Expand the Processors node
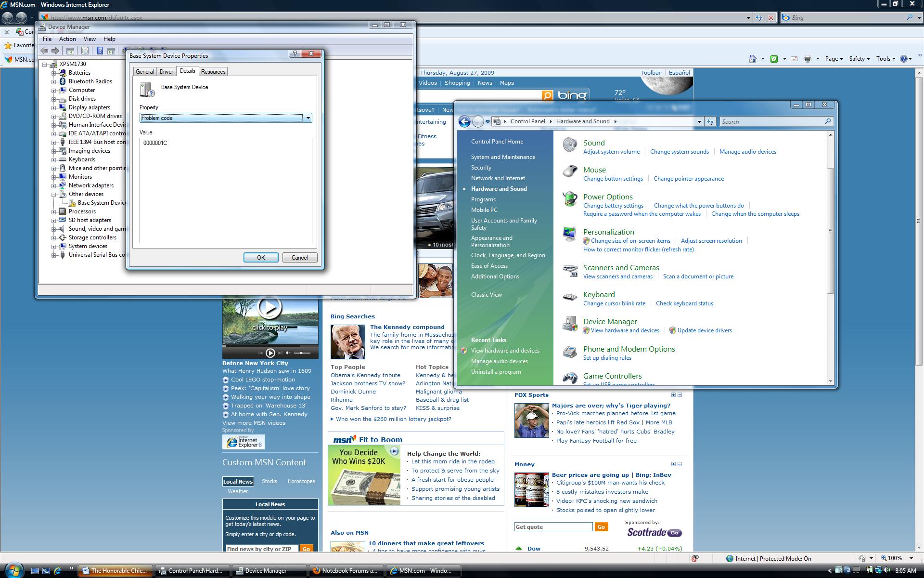Viewport: 924px width, 578px height. (54, 212)
